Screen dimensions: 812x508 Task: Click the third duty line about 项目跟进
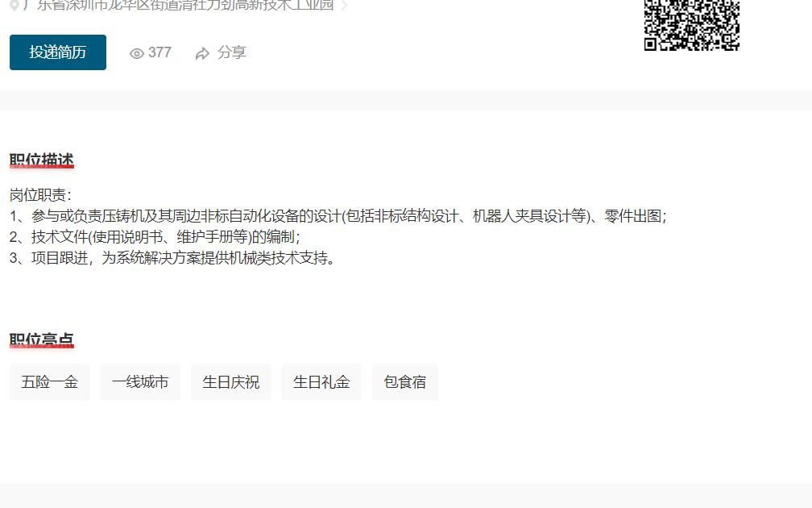click(172, 258)
